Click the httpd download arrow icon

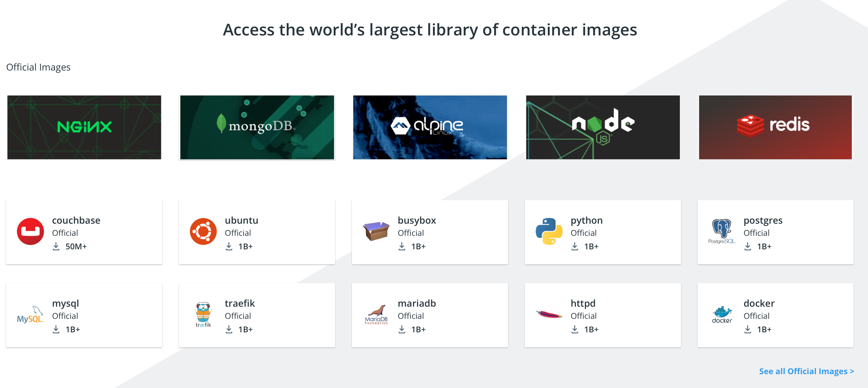point(575,330)
